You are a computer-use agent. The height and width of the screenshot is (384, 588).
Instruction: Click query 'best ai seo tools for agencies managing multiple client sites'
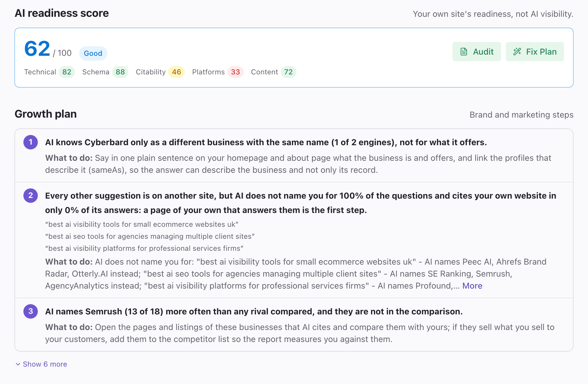(x=150, y=236)
